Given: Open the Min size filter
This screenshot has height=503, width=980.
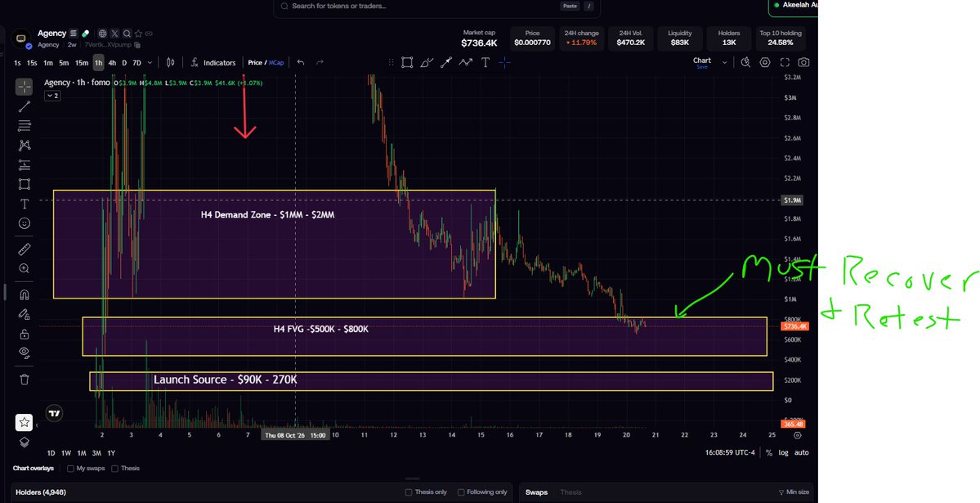Looking at the screenshot, I should point(794,492).
